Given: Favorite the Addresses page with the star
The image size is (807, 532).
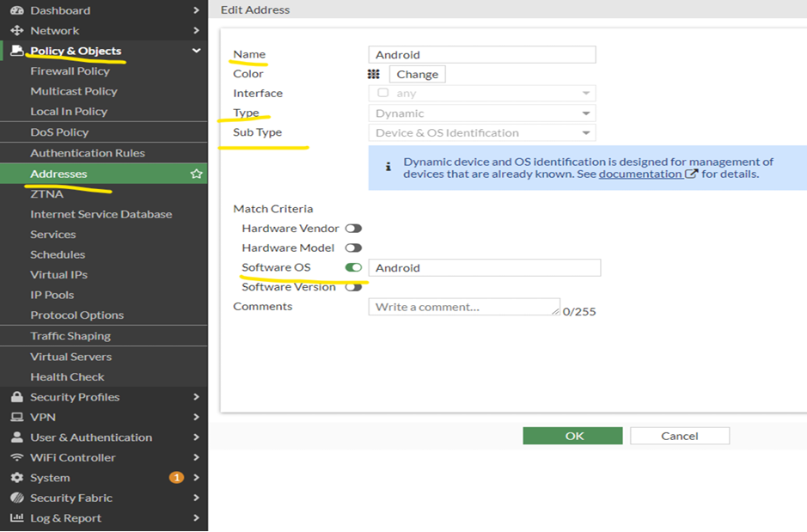Looking at the screenshot, I should tap(196, 174).
